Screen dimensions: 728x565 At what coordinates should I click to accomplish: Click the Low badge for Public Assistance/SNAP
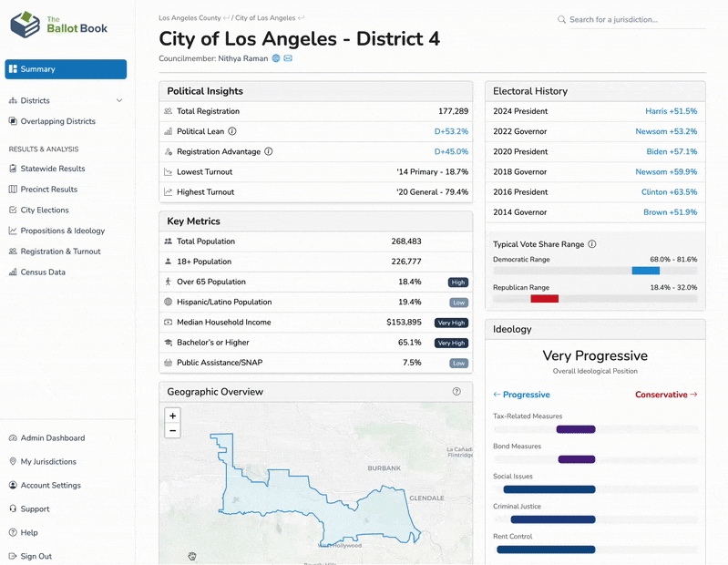(458, 363)
